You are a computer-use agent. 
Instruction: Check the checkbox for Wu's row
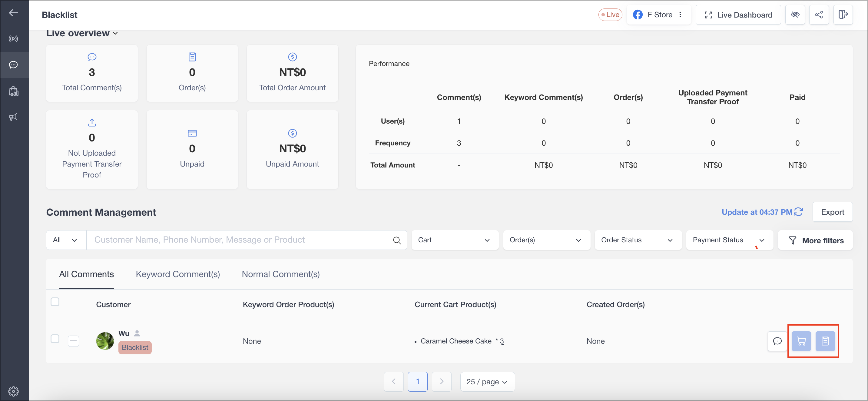click(55, 339)
